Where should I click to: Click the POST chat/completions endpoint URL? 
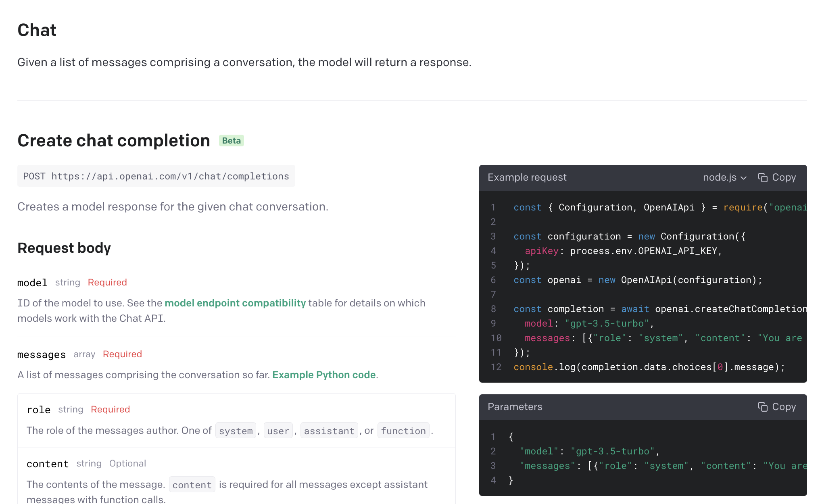(x=156, y=176)
